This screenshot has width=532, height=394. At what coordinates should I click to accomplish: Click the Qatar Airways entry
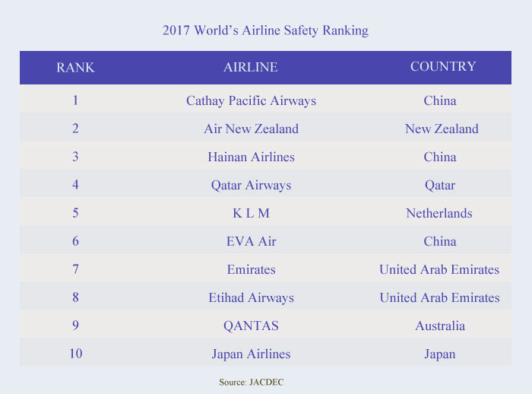[x=251, y=185]
